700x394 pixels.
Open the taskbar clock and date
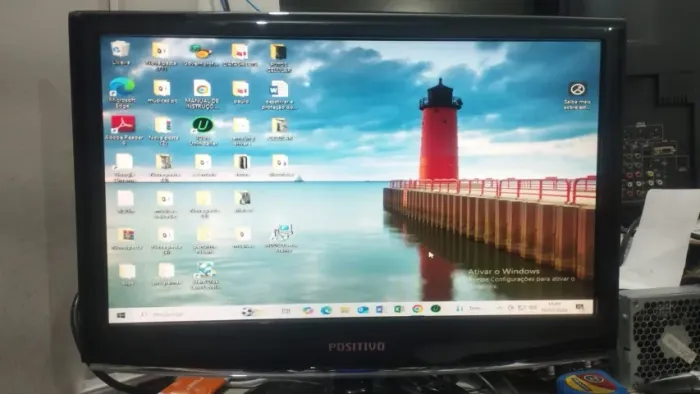point(555,307)
